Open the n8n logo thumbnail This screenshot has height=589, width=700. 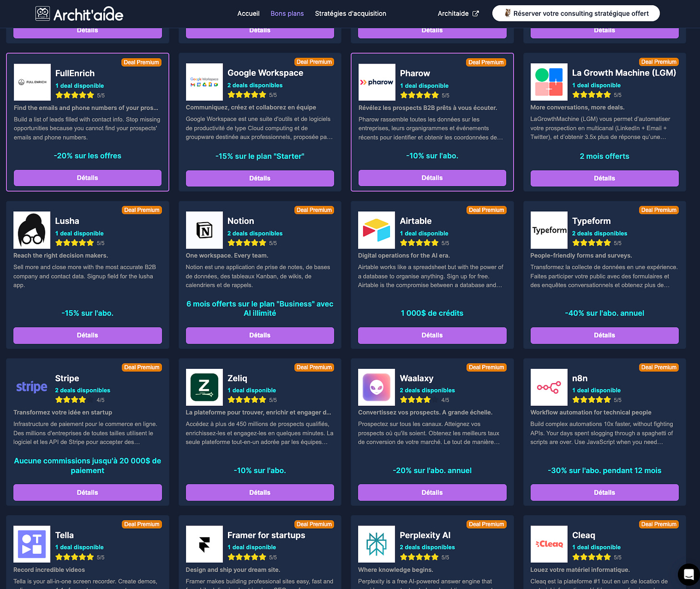(x=549, y=387)
